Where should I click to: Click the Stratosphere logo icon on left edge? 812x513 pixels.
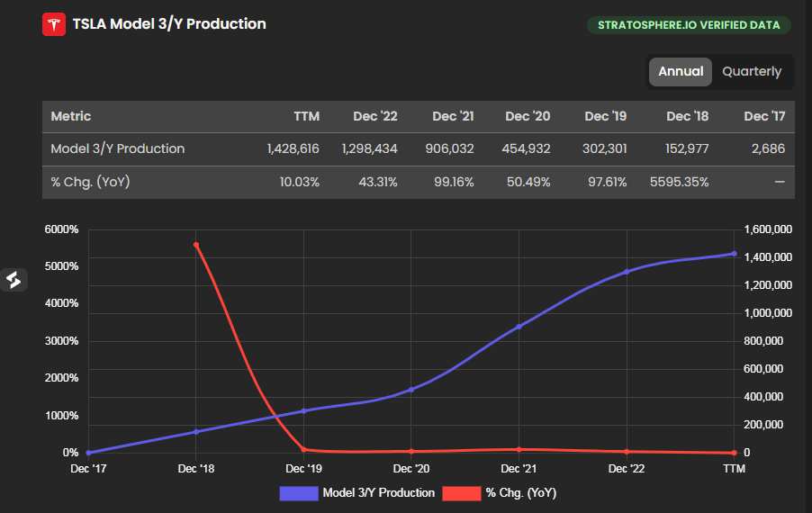tap(14, 280)
